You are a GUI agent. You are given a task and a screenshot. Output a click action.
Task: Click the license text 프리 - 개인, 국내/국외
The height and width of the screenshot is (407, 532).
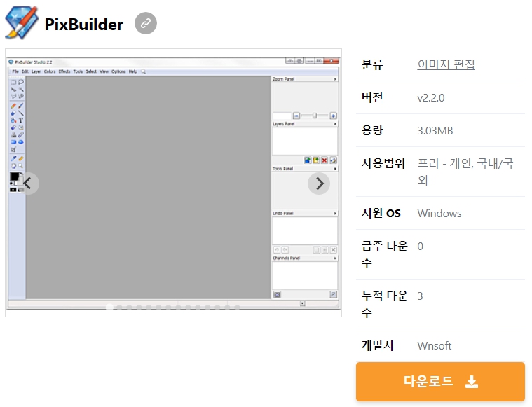(465, 172)
